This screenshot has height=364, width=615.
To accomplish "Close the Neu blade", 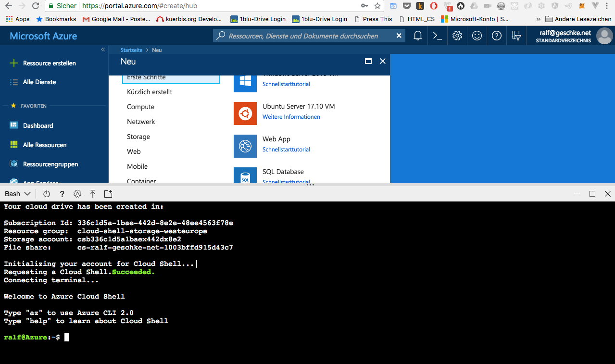I will point(383,61).
